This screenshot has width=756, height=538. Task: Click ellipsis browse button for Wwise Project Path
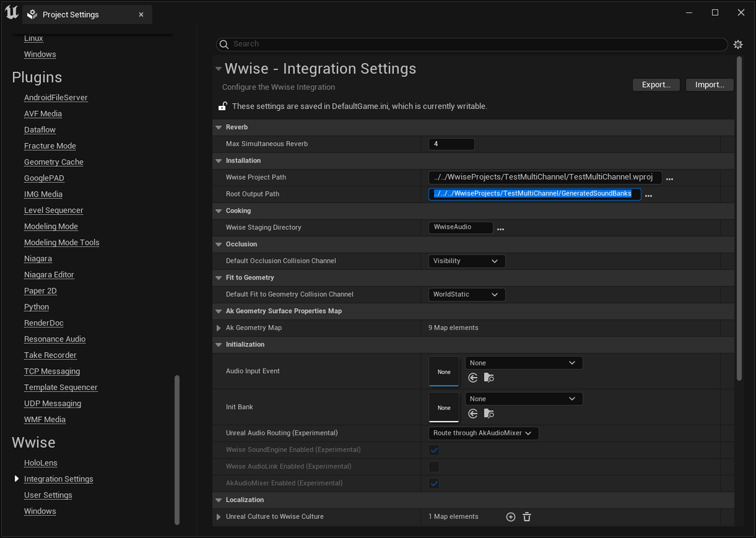670,178
